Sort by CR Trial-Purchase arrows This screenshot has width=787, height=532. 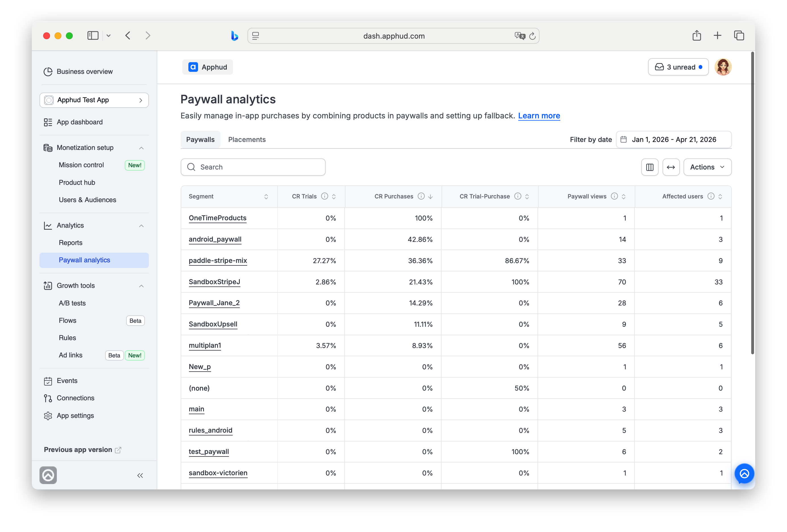[527, 197]
